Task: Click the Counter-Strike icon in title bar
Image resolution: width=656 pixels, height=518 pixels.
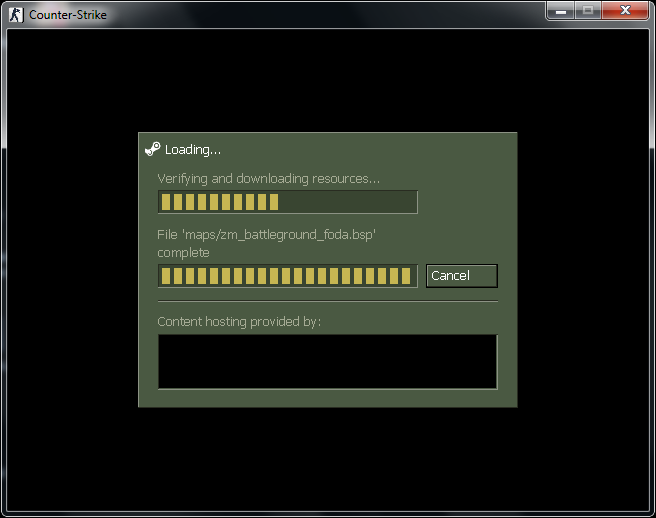Action: [16, 15]
